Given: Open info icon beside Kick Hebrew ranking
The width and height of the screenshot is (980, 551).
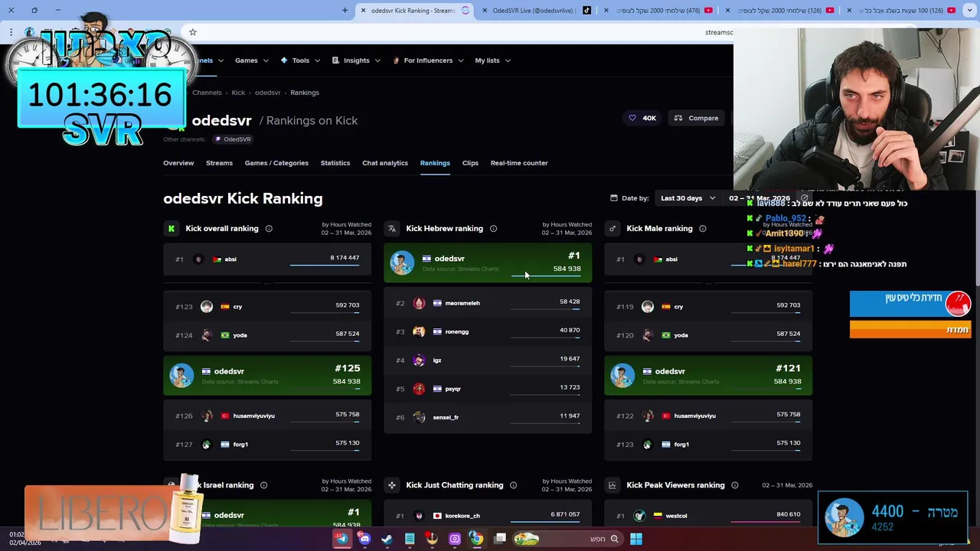Looking at the screenshot, I should 493,228.
